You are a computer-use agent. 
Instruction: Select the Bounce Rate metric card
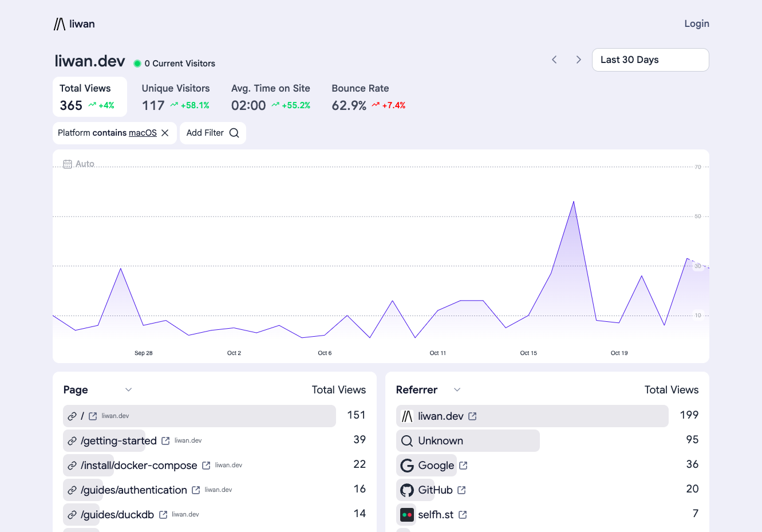(x=369, y=97)
